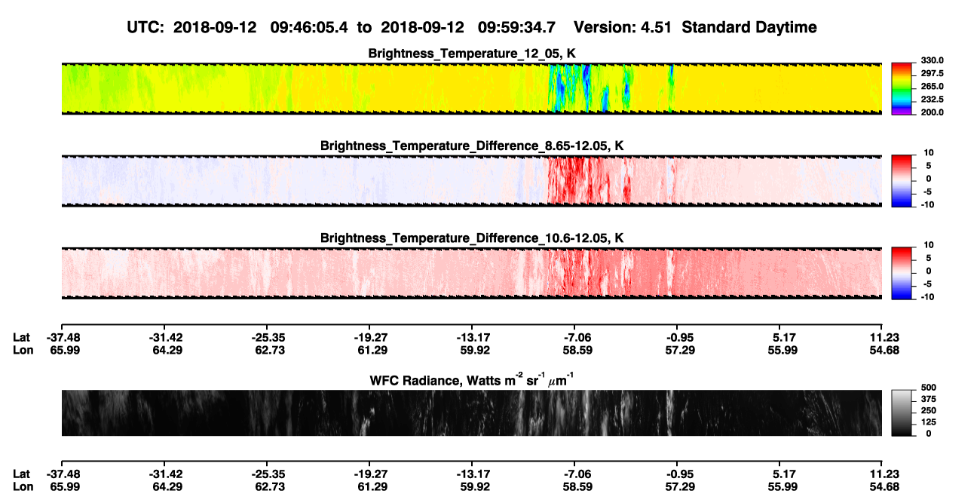Click the 12.05 brightness temperature image strip
The image size is (980, 503).
(x=471, y=88)
